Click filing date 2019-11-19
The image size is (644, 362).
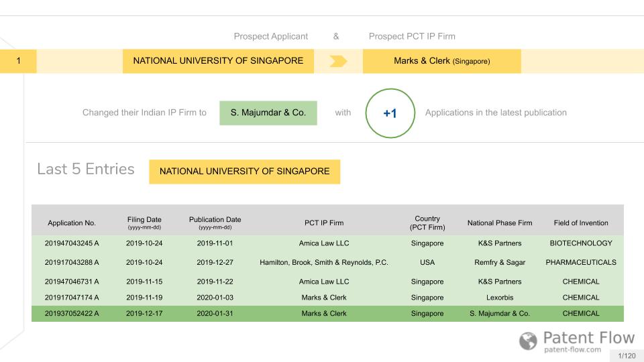pyautogui.click(x=144, y=298)
